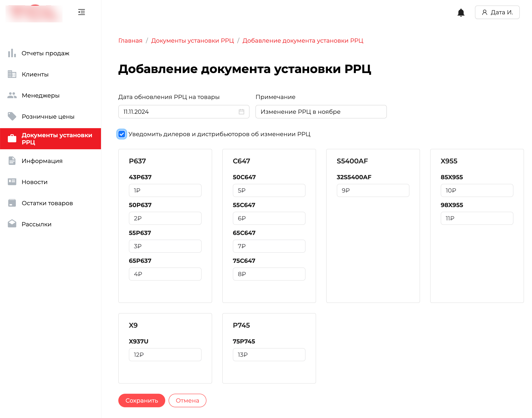Open Документы установки РРЦ breadcrumb link
The image size is (532, 418).
tap(192, 41)
